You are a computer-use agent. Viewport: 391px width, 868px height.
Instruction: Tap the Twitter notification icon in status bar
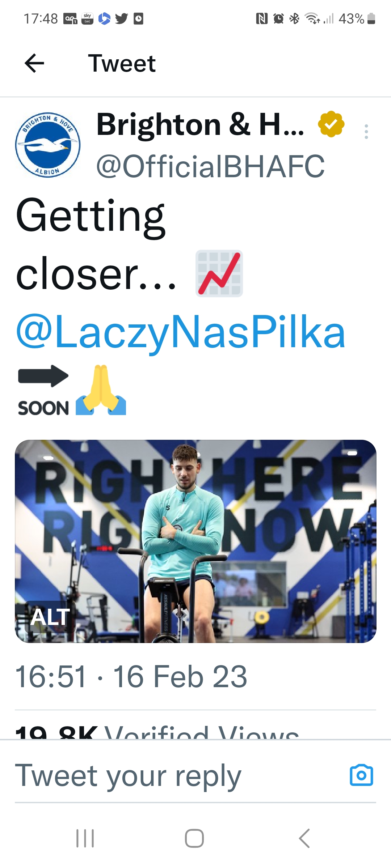pyautogui.click(x=122, y=18)
